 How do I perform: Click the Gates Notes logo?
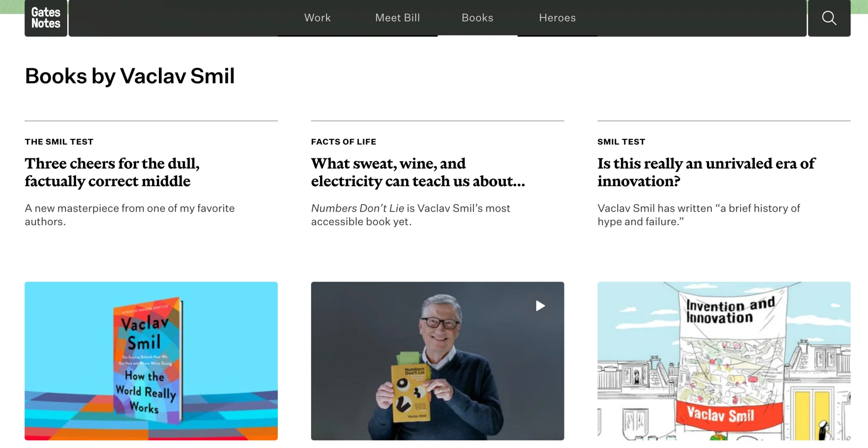click(x=46, y=18)
